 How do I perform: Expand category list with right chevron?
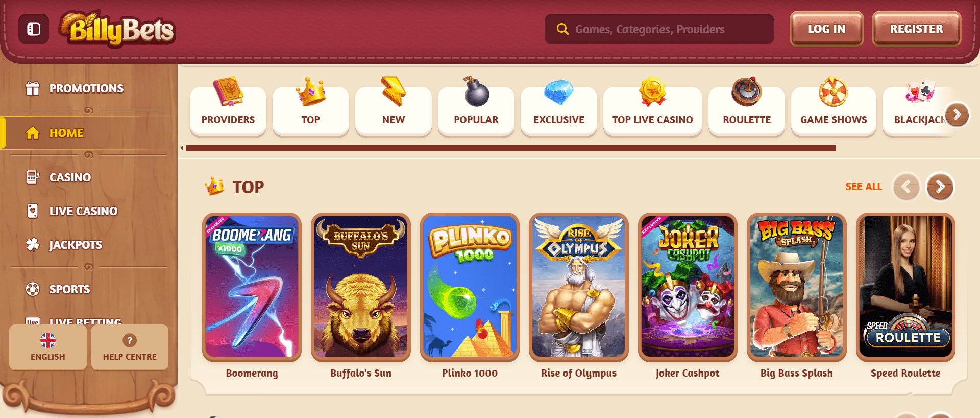tap(957, 114)
